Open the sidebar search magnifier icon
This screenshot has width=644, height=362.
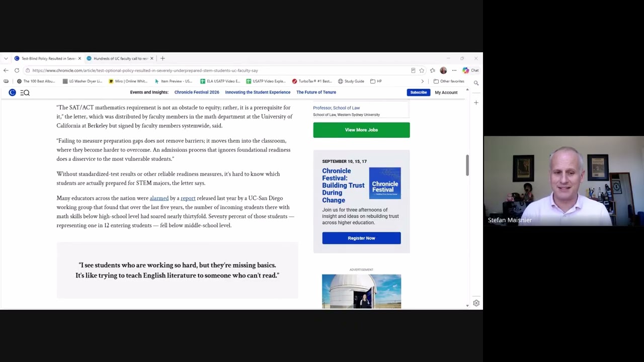pyautogui.click(x=476, y=83)
